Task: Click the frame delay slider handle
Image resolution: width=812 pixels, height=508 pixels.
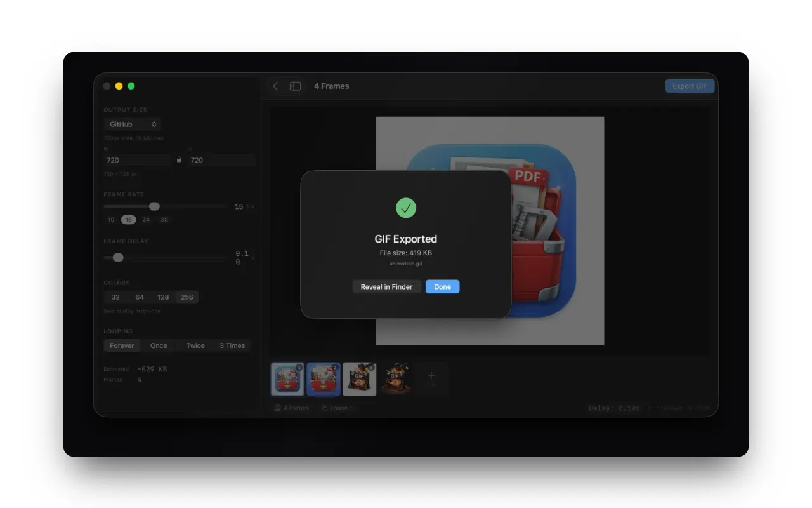Action: (118, 258)
